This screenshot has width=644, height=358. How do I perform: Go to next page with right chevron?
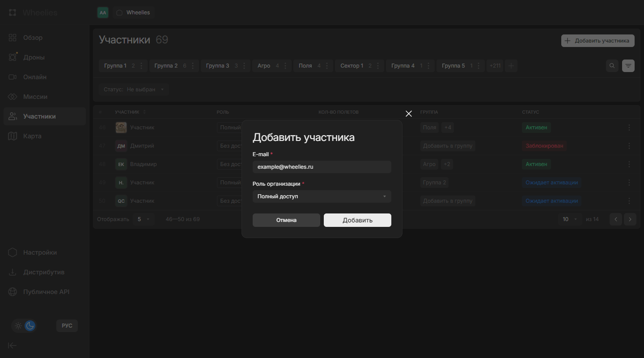click(630, 219)
